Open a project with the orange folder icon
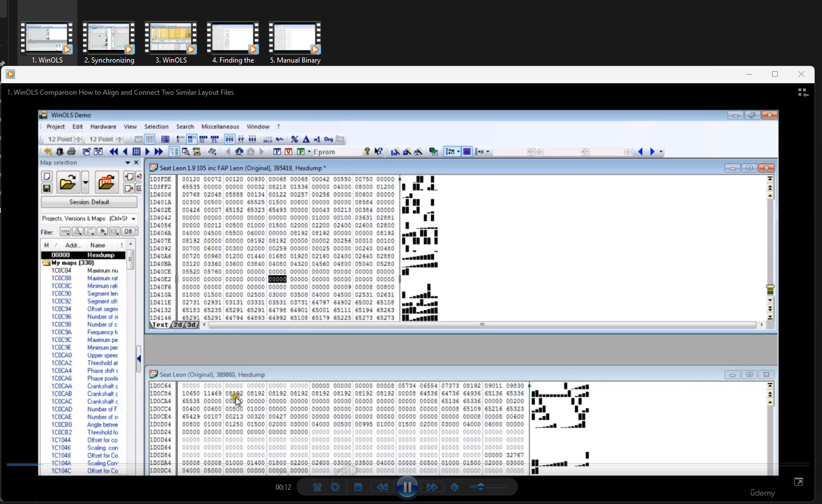Screen dimensions: 822x504 point(107,182)
